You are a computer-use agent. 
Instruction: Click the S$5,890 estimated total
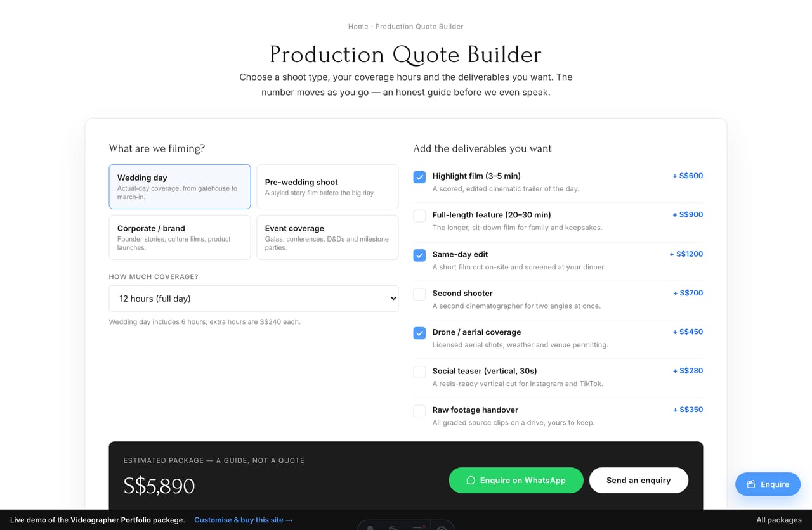[x=159, y=486]
